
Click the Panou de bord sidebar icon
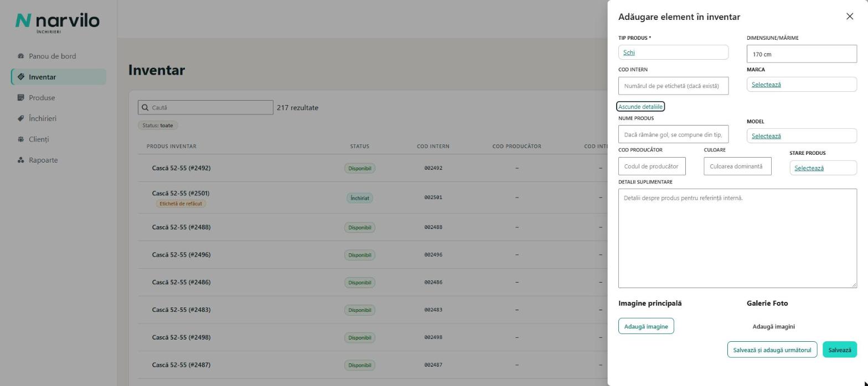click(21, 56)
